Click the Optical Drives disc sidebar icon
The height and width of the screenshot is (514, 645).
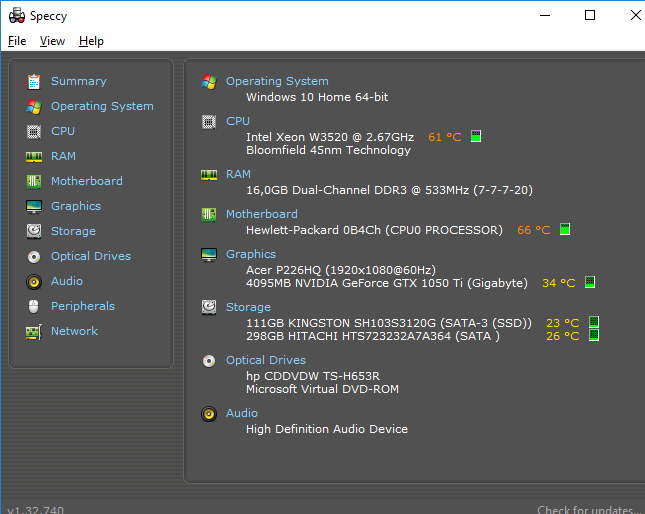(x=34, y=257)
